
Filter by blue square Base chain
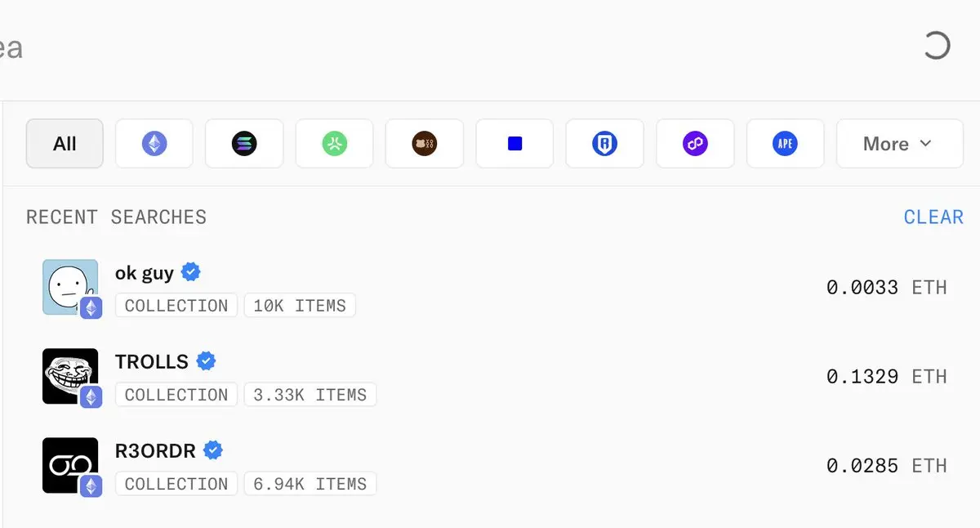click(514, 144)
